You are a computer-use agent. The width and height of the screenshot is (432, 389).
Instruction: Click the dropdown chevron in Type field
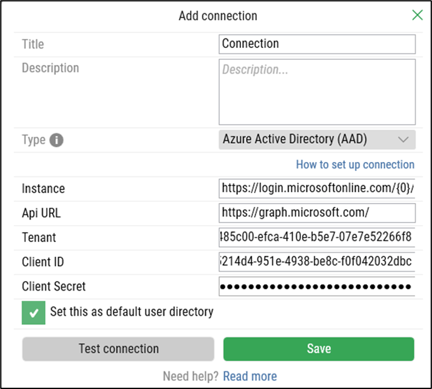pos(403,139)
